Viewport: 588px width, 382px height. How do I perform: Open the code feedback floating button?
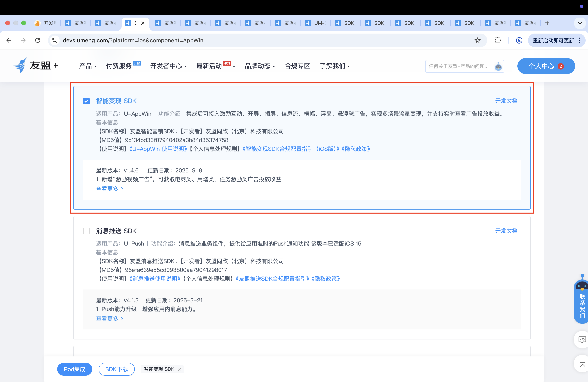(x=582, y=340)
